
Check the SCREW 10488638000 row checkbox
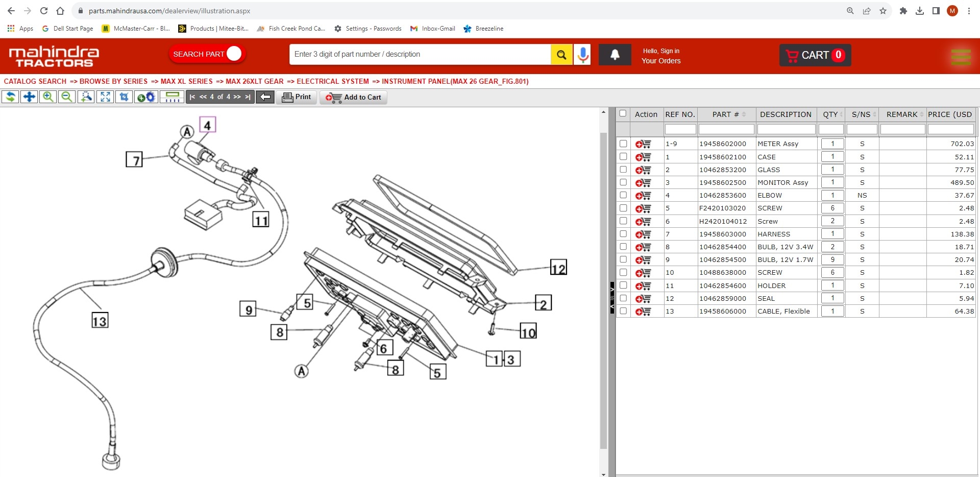623,273
